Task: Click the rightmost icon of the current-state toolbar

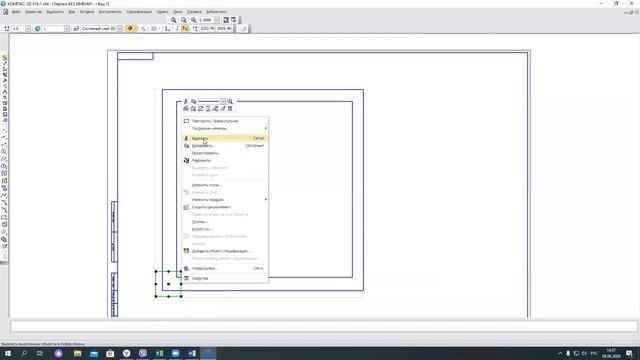Action: pyautogui.click(x=243, y=29)
